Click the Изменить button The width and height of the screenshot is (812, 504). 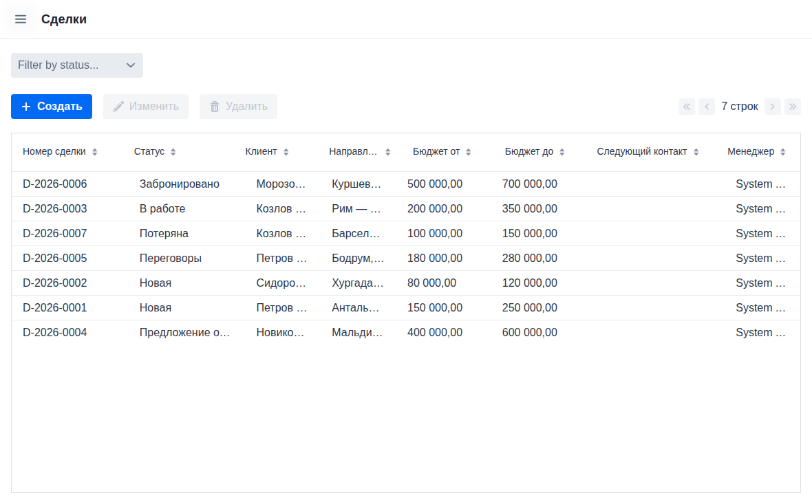146,107
